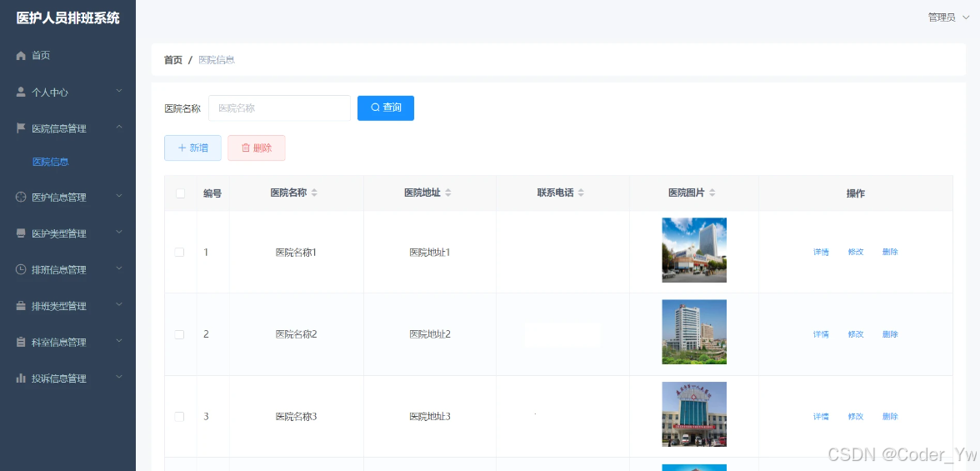Viewport: 980px width, 471px height.
Task: Sort by 医院图片 column arrows
Action: [712, 193]
